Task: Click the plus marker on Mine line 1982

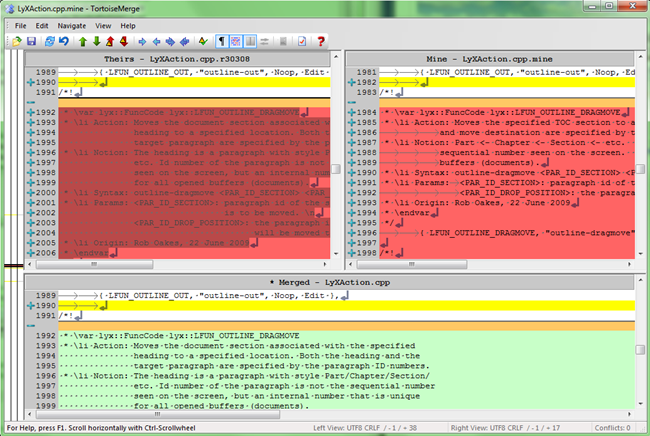Action: pos(352,82)
